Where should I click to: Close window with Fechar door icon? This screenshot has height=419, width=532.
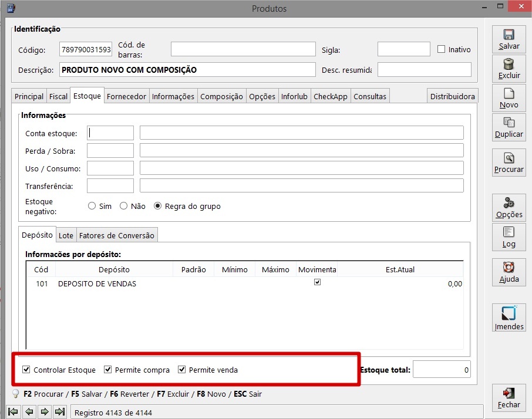pos(509,393)
